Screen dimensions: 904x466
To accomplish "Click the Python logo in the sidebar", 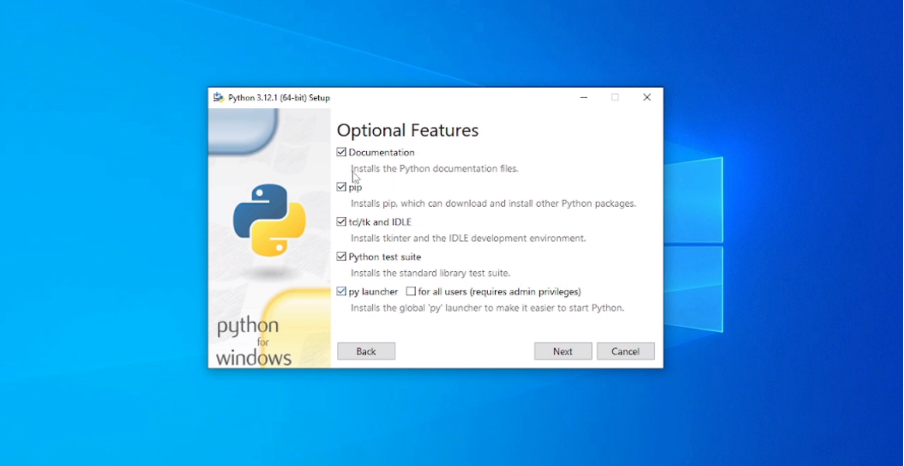I will (269, 220).
